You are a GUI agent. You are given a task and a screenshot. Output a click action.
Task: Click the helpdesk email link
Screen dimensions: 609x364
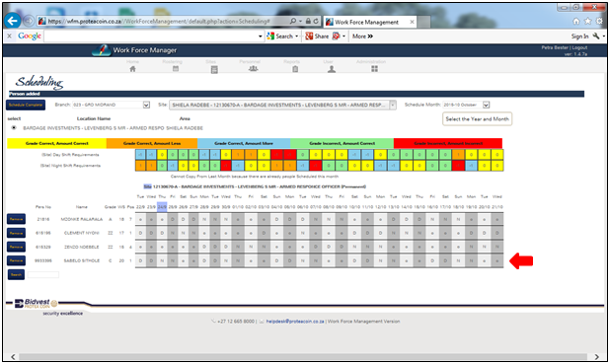[x=295, y=322]
